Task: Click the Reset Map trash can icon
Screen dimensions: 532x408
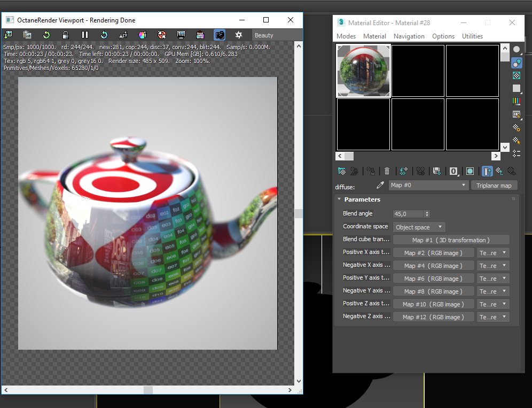Action: coord(387,171)
